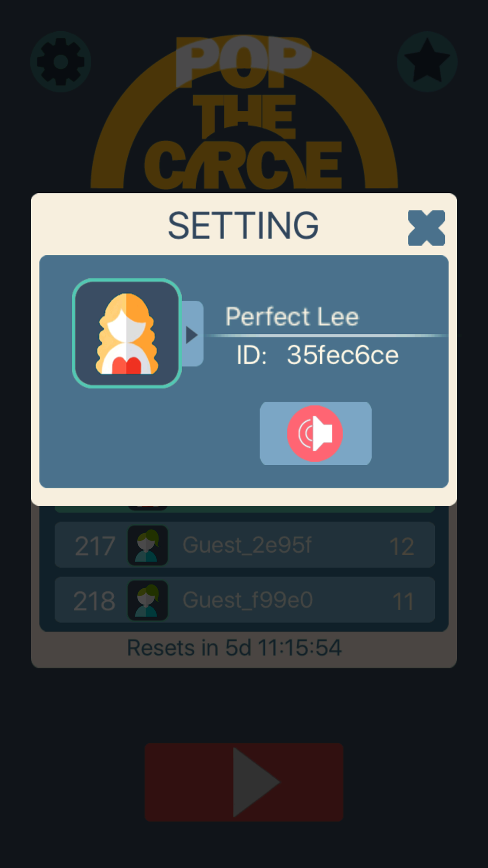Click avatar of rank 218 player
This screenshot has height=868, width=488.
[x=148, y=600]
